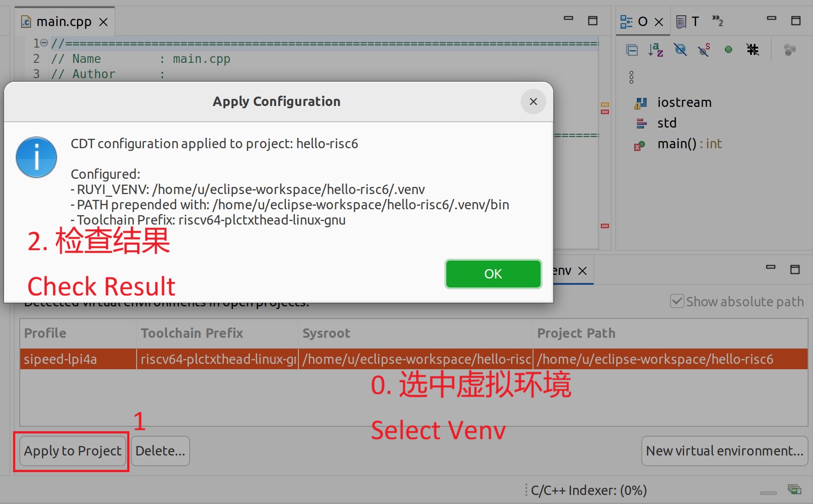Click the green Hide Non-Public Members icon
Image resolution: width=813 pixels, height=504 pixels.
click(x=728, y=49)
